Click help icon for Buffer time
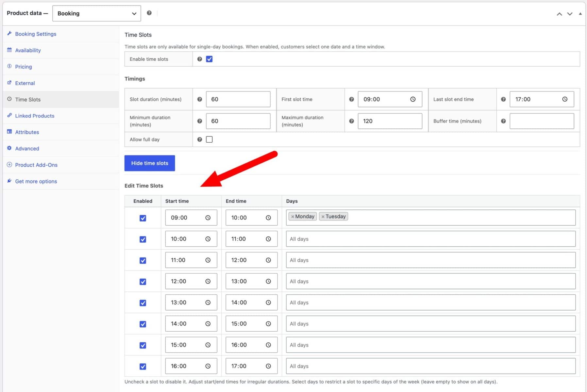This screenshot has height=392, width=587. click(x=503, y=121)
